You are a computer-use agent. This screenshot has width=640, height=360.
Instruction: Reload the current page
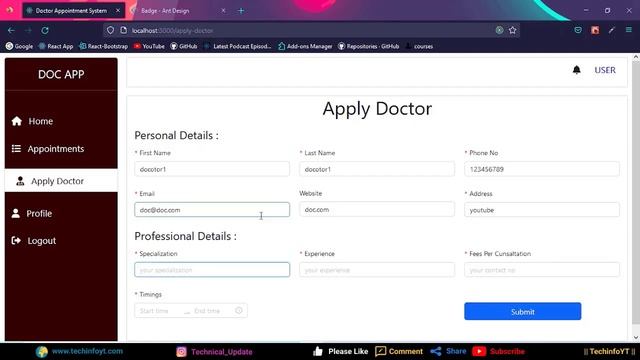point(45,30)
